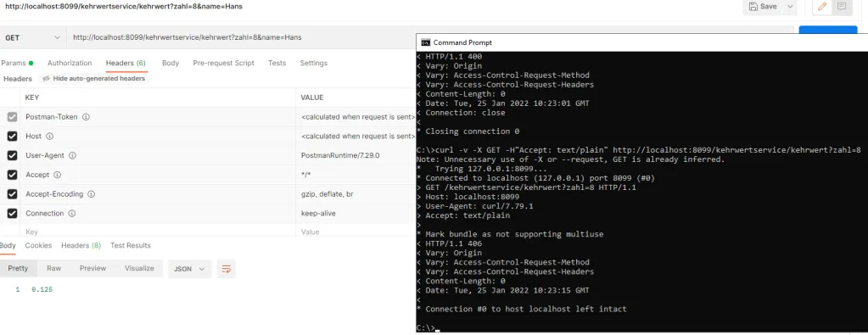The image size is (868, 335).
Task: Open the request Body tab
Action: [x=171, y=63]
